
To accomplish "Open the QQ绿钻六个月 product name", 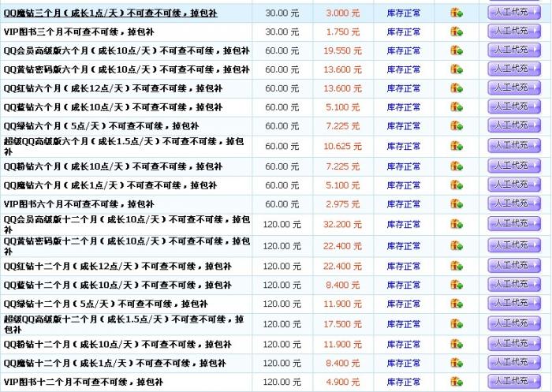I will click(x=101, y=126).
